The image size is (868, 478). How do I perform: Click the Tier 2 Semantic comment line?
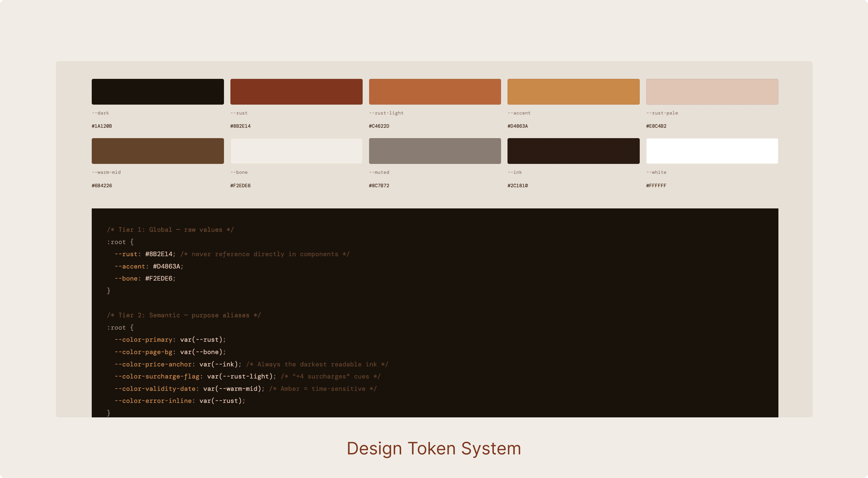point(184,315)
